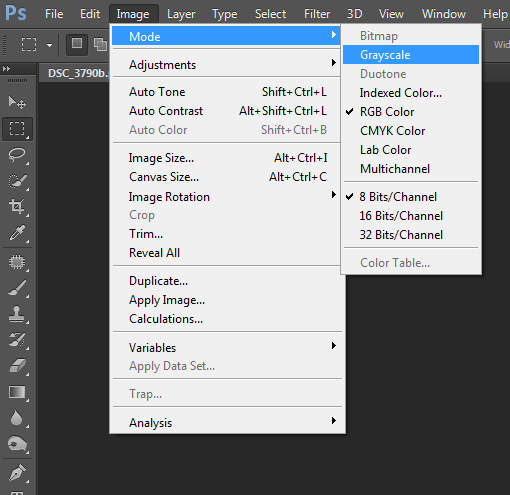Image resolution: width=510 pixels, height=495 pixels.
Task: Open the Filter menu
Action: (x=317, y=14)
